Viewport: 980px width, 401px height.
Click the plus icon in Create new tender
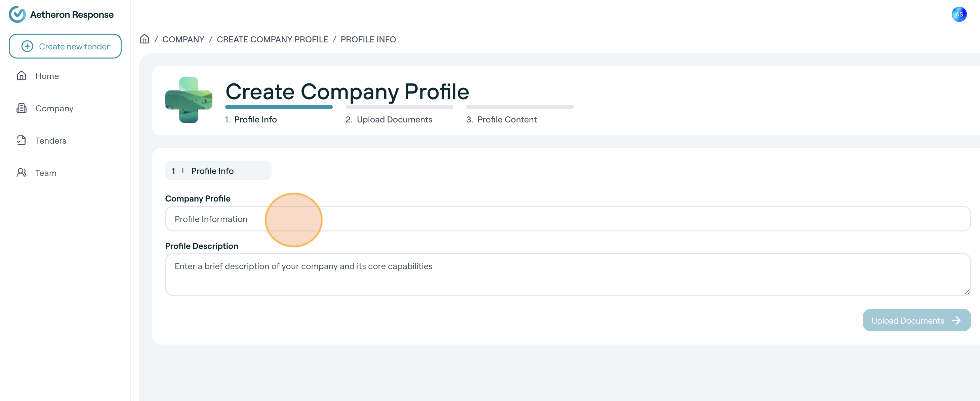tap(27, 46)
